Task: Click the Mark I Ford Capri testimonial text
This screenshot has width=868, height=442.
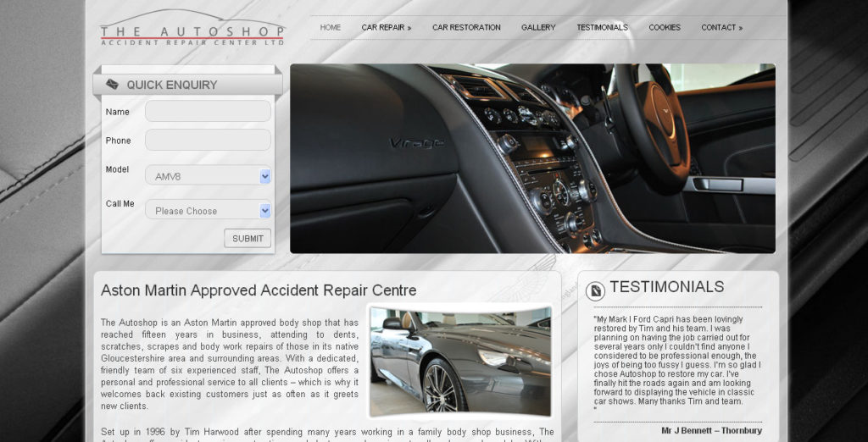Action: click(x=677, y=362)
